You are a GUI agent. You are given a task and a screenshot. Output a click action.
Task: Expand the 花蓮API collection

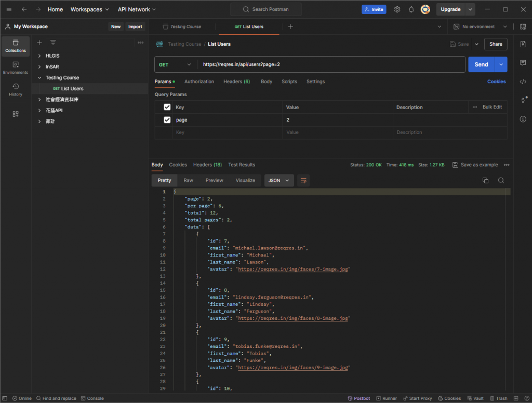39,110
